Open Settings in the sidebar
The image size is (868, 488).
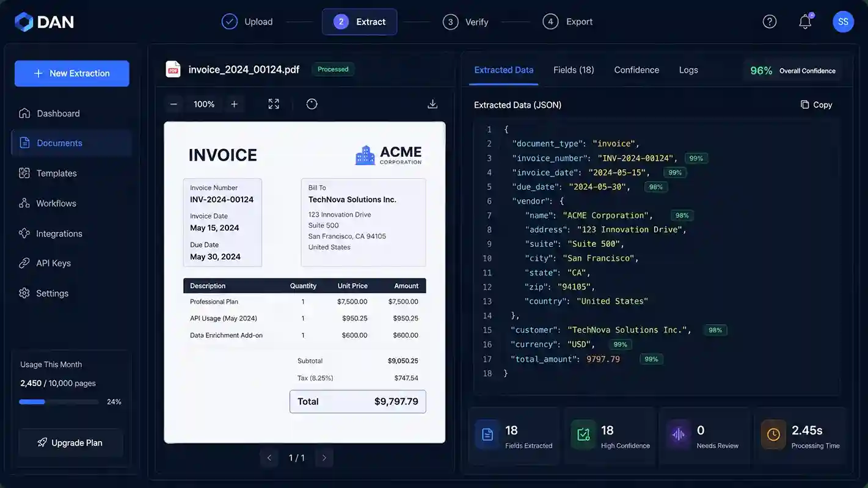71,293
